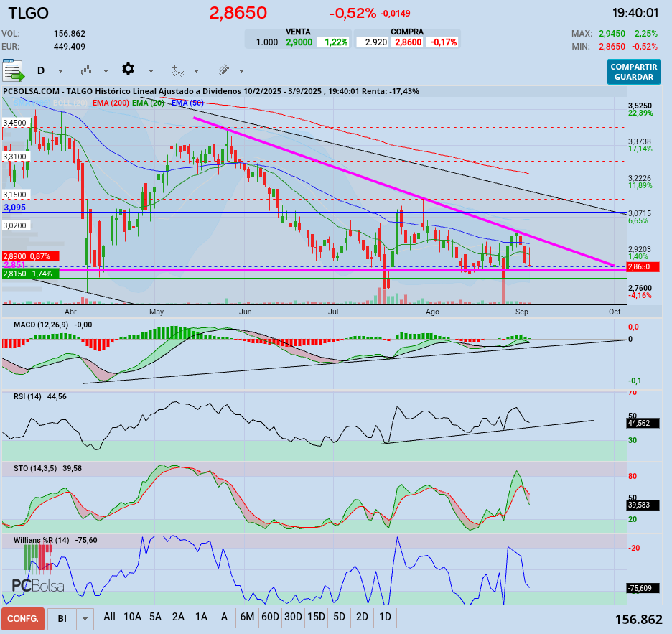Click the 3,0200 price level label
The height and width of the screenshot is (634, 672).
click(15, 225)
